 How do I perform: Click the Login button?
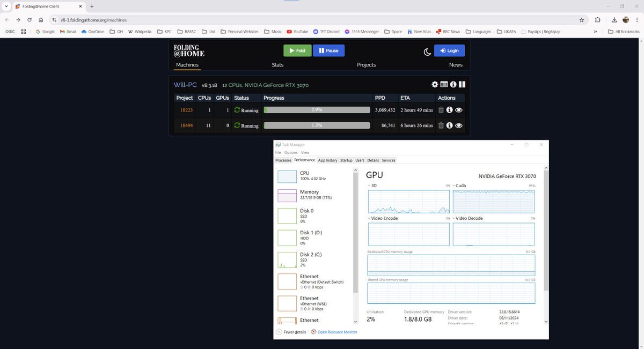[449, 50]
